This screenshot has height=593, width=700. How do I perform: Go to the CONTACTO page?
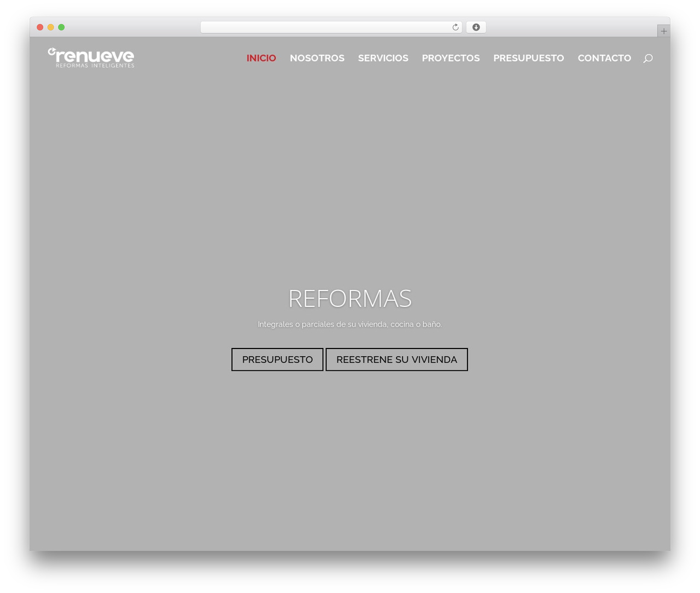(604, 58)
